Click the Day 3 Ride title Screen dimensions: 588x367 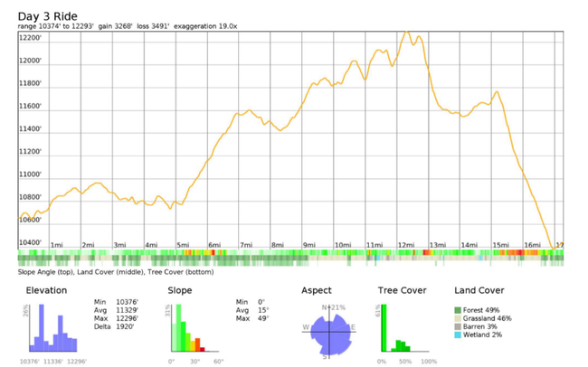pos(47,16)
